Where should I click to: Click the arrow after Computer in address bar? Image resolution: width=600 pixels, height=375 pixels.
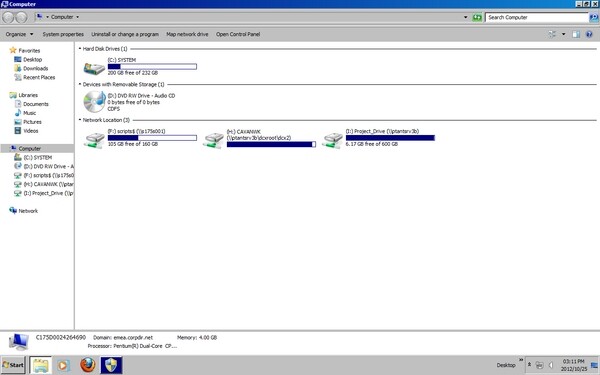[x=77, y=17]
